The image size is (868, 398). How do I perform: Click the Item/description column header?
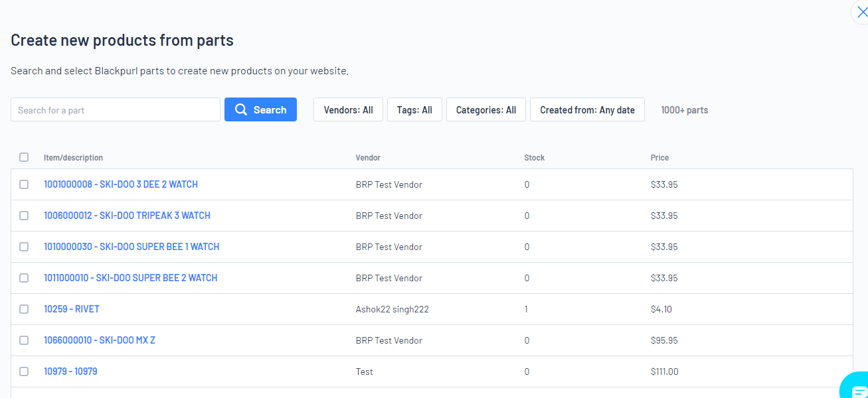(x=73, y=158)
